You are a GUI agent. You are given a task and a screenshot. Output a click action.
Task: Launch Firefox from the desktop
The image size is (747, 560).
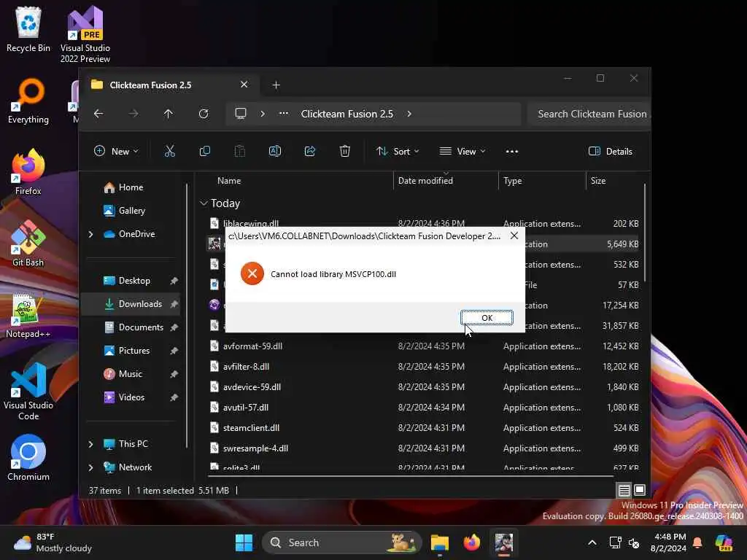pos(28,172)
